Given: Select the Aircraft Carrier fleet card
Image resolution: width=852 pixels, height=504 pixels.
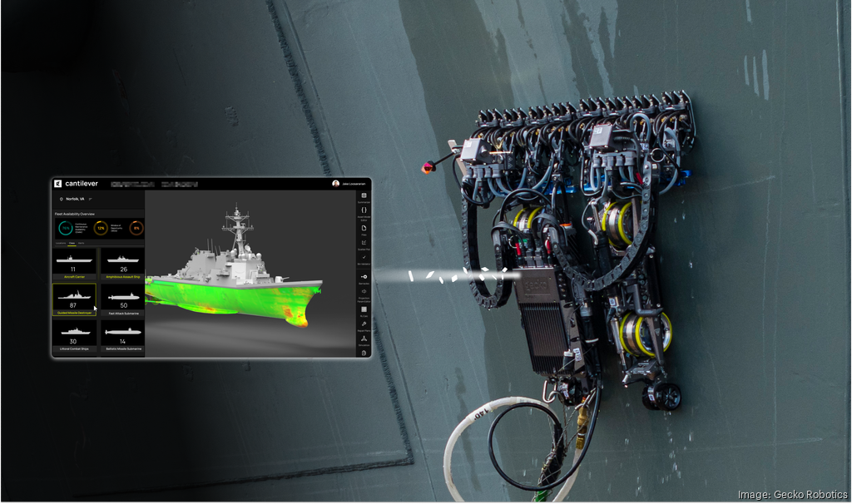Looking at the screenshot, I should pos(73,264).
